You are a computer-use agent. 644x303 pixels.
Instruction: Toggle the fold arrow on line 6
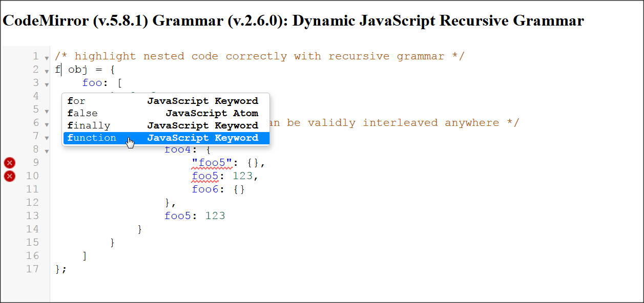[x=47, y=124]
